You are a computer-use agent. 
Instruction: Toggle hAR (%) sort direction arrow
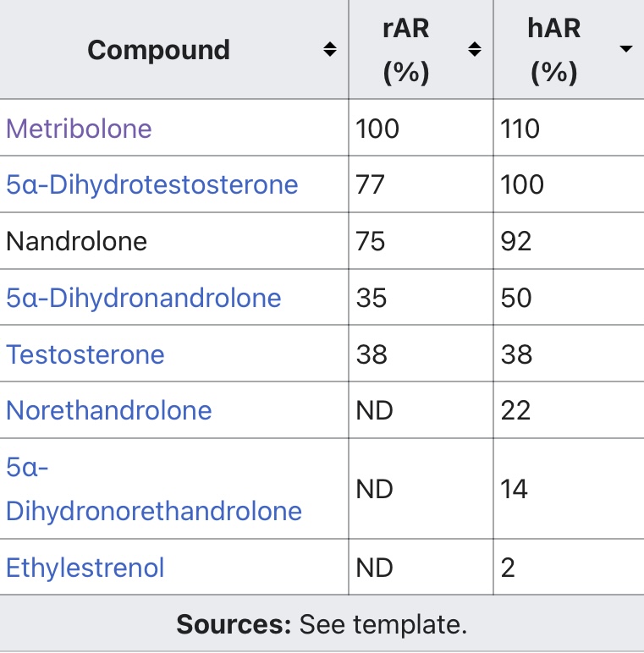(x=625, y=49)
